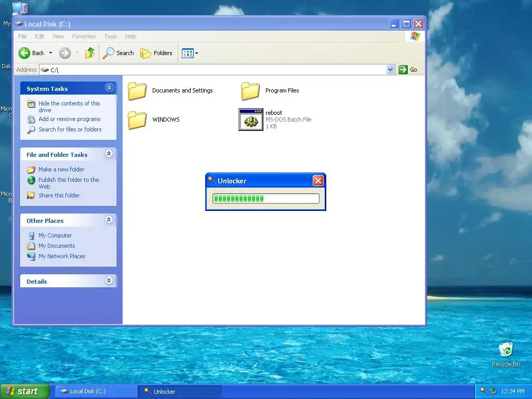
Task: Open the Edit menu
Action: (39, 36)
